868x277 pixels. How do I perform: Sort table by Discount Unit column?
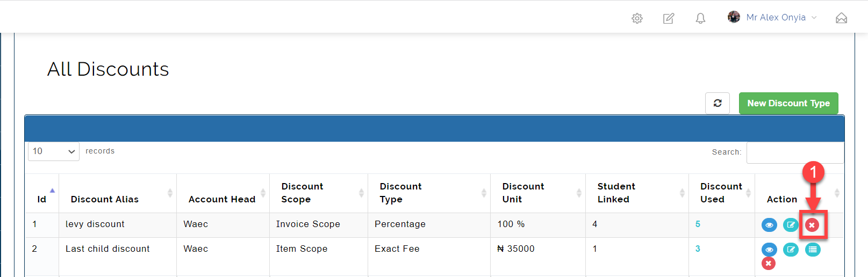click(538, 193)
